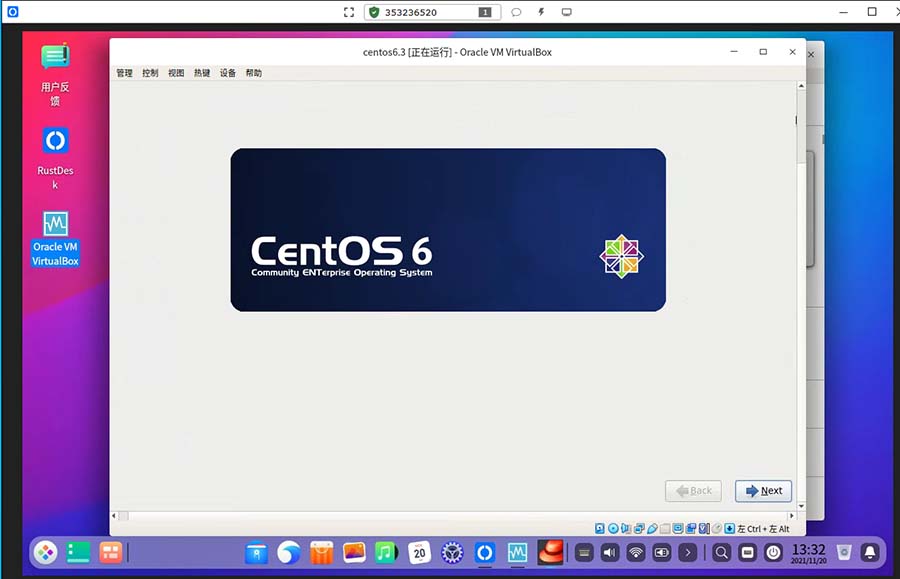
Task: Launch the browser from the dock
Action: point(288,553)
